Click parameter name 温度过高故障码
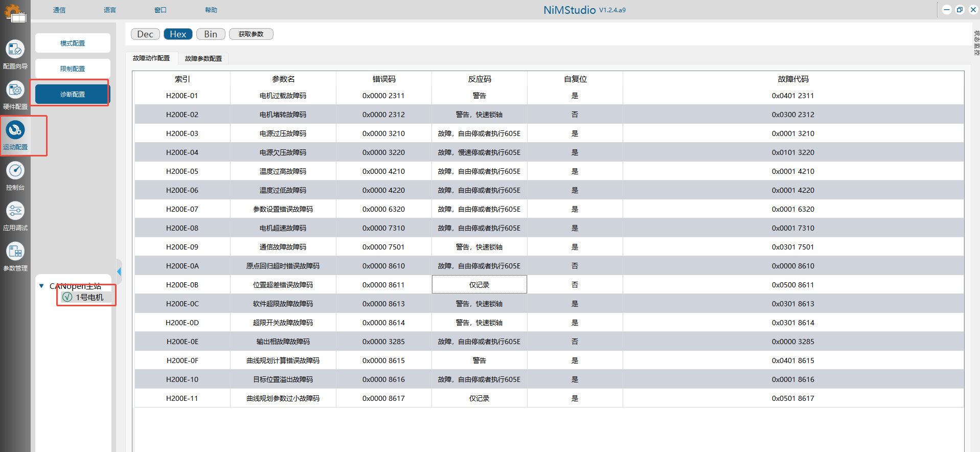Image resolution: width=980 pixels, height=452 pixels. 283,171
